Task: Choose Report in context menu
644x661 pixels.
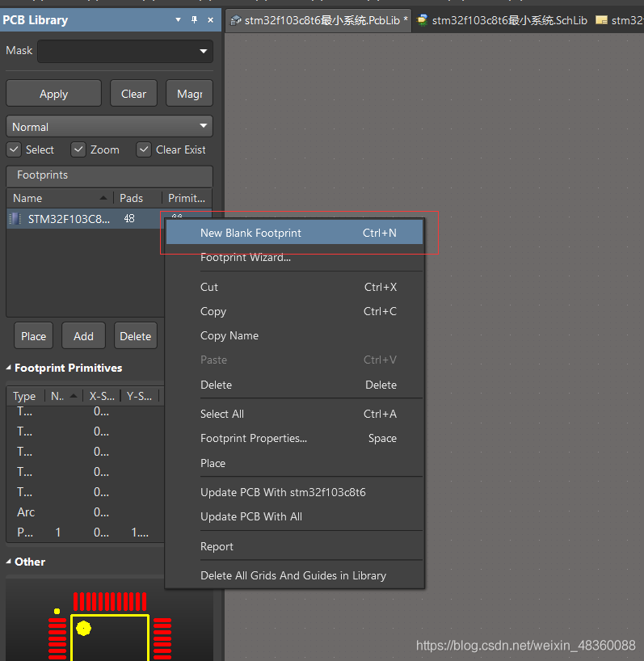Action: pos(294,547)
